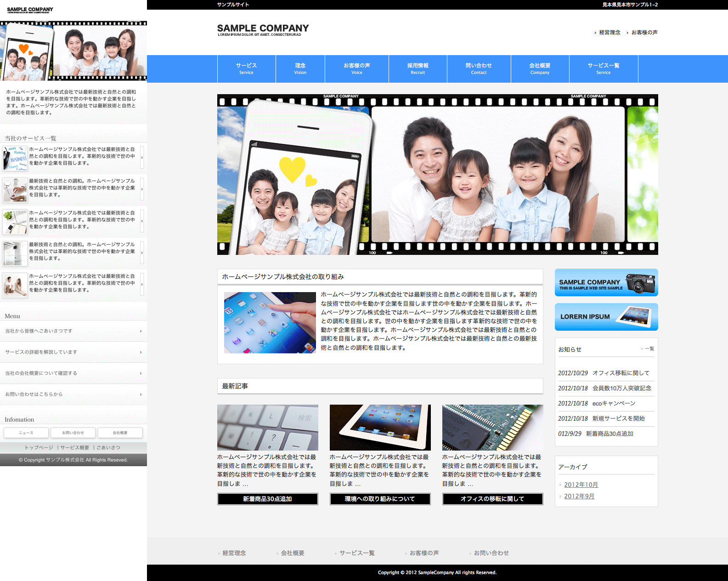This screenshot has height=581, width=728.
Task: Click the iPad touch image in company section
Action: tap(270, 322)
